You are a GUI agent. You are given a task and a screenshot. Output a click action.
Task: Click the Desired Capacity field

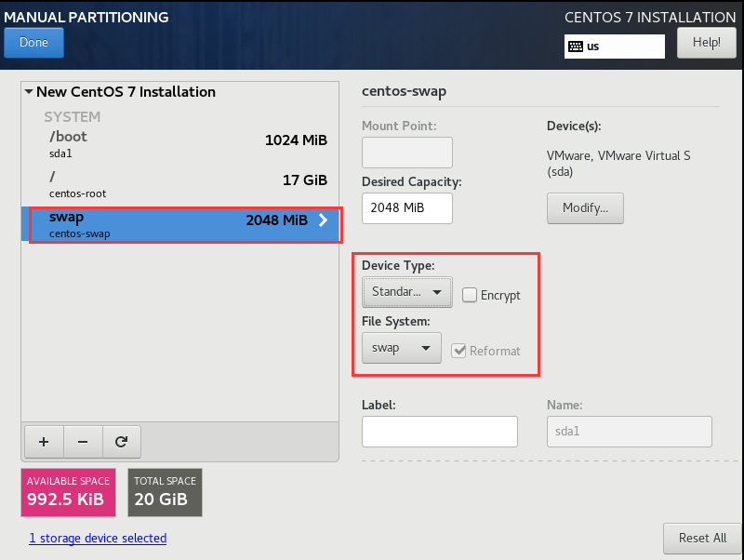(407, 207)
